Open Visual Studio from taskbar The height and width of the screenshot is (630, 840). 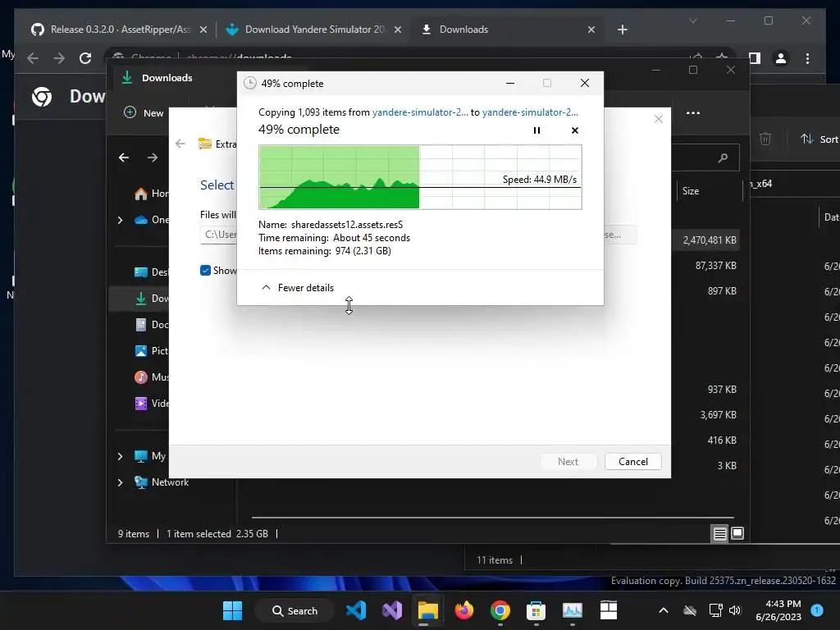391,610
